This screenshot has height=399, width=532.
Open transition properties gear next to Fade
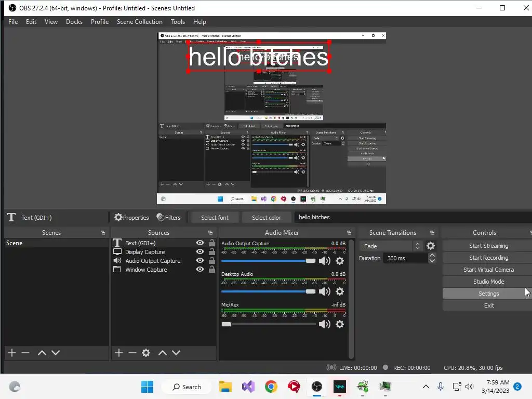(431, 246)
